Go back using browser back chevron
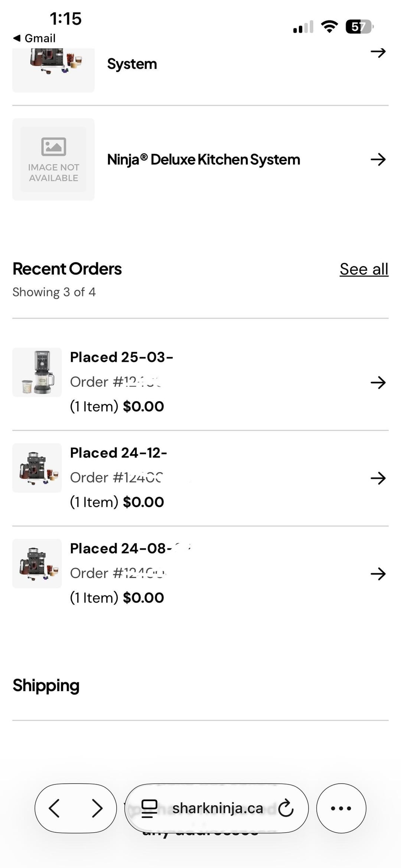Image resolution: width=401 pixels, height=868 pixels. click(55, 809)
